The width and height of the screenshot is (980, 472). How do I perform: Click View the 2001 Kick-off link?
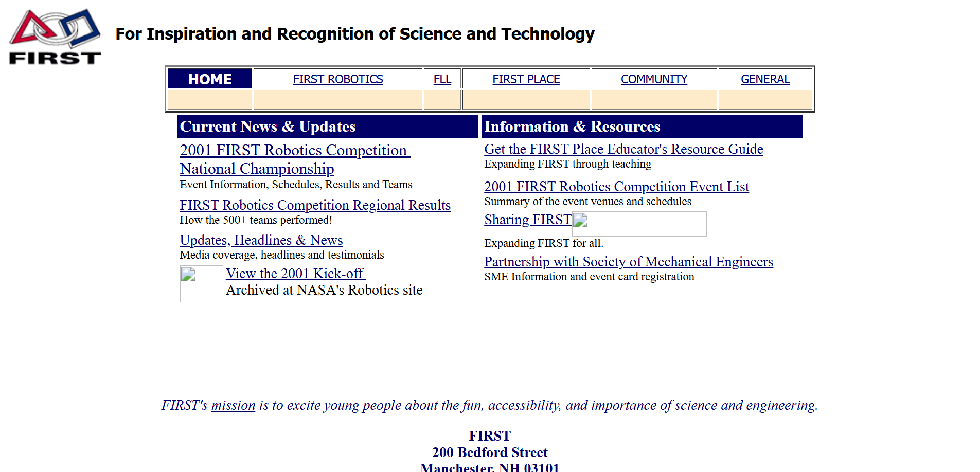coord(295,274)
